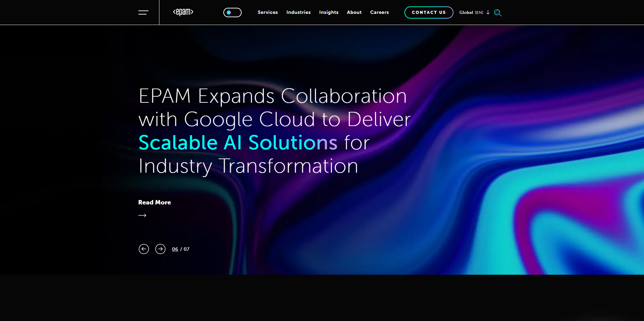644x321 pixels.
Task: Expand the Global (EN) language selector
Action: tap(474, 13)
